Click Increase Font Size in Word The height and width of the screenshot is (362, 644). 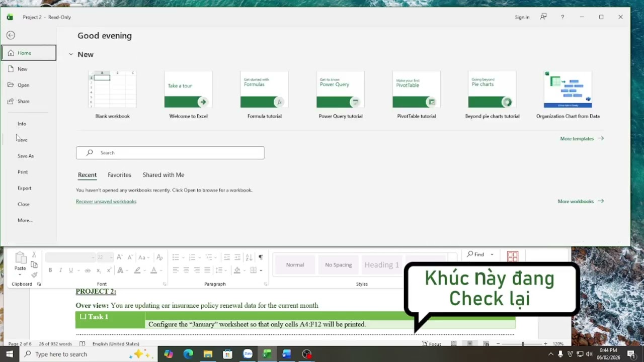120,257
